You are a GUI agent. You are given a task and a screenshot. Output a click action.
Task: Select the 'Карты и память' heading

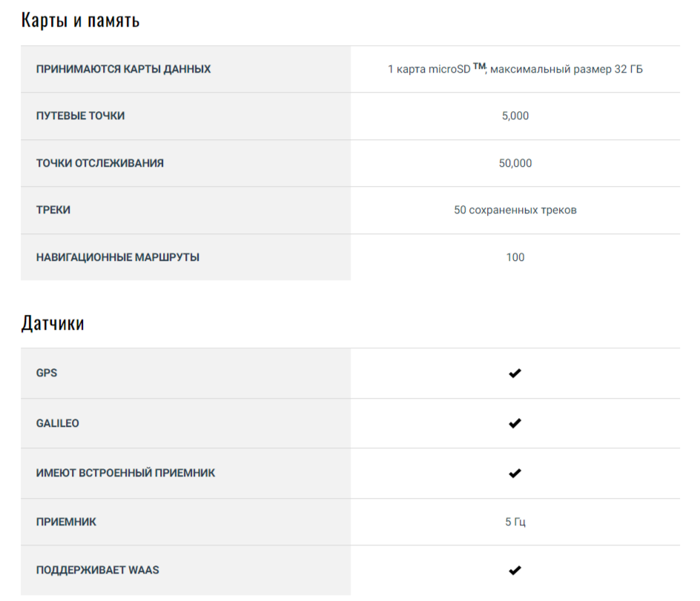click(x=80, y=20)
